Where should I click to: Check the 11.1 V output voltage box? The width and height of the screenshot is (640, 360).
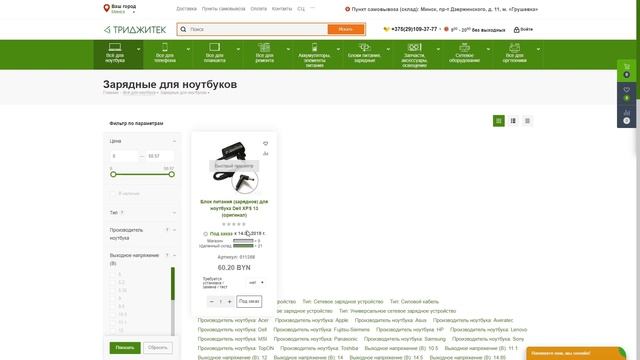click(113, 322)
